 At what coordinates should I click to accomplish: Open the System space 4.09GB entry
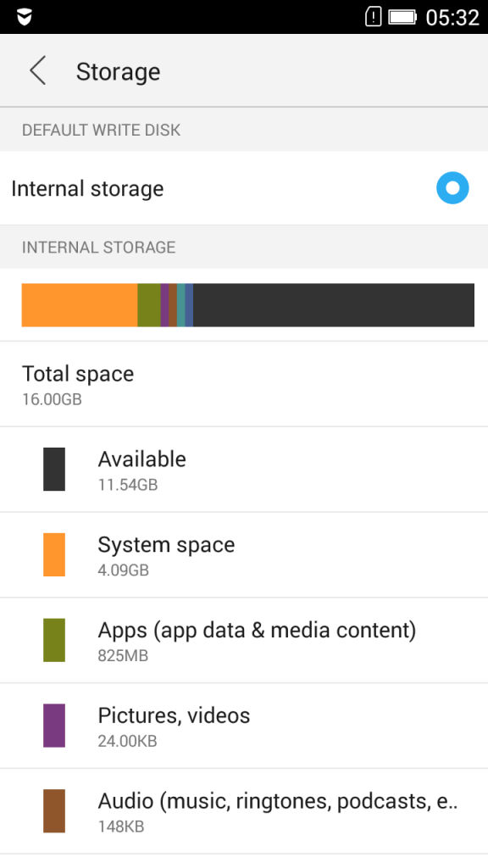point(244,554)
